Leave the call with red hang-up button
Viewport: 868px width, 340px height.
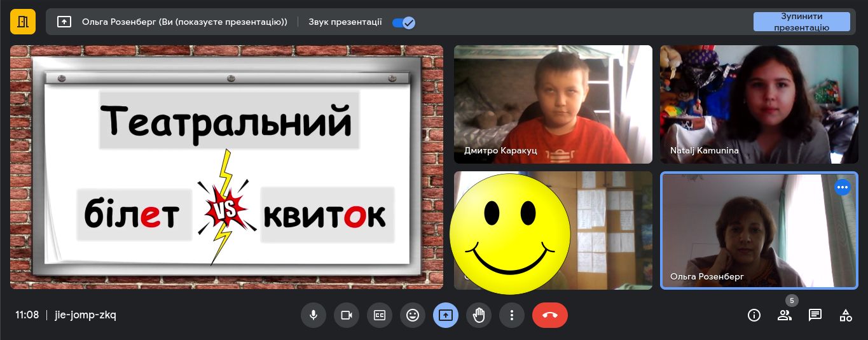click(550, 315)
